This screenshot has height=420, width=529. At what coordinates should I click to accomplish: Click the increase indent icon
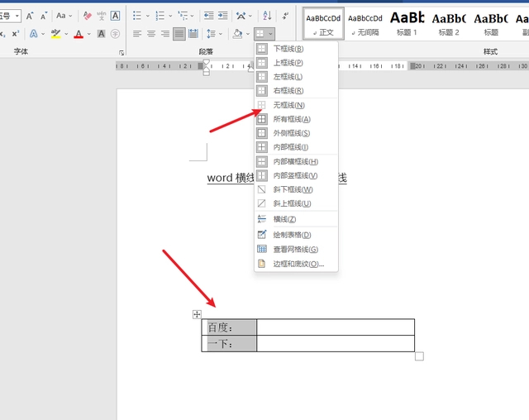[x=223, y=16]
